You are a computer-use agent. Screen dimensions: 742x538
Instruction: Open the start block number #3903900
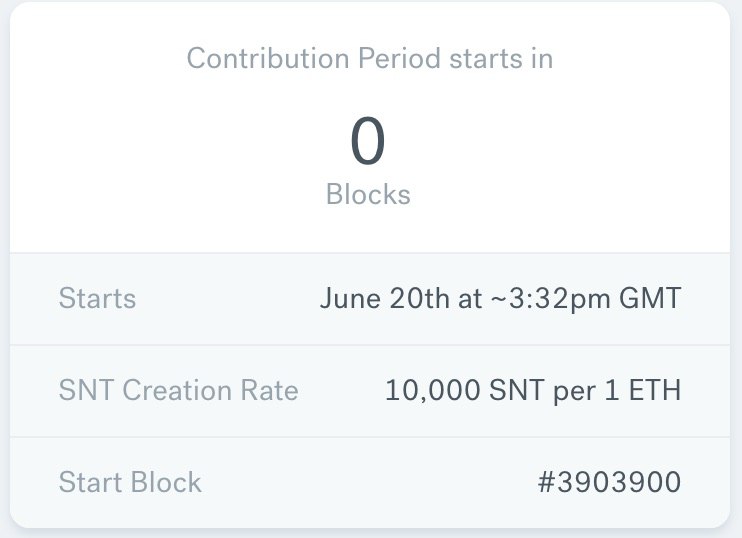[x=610, y=482]
